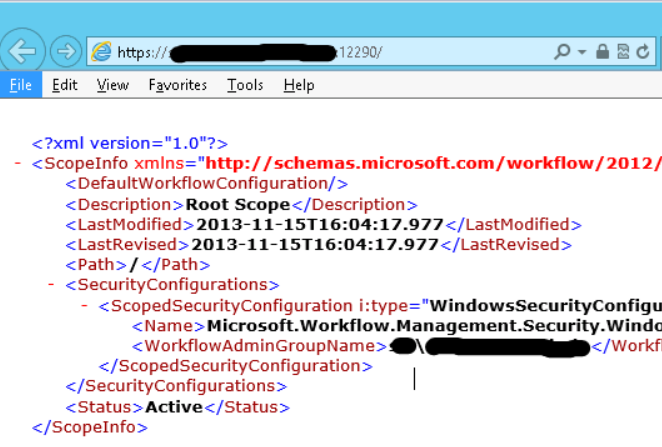
Task: Open the address bar autocomplete dropdown arrow
Action: click(582, 52)
